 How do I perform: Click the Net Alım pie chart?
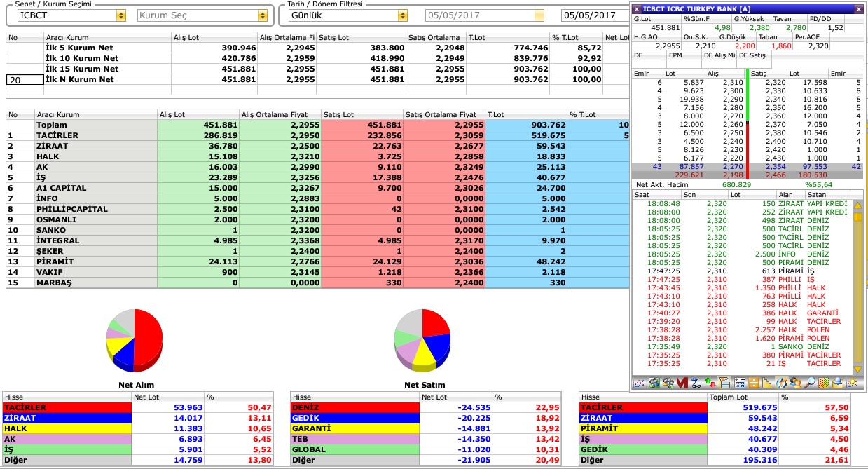pos(135,341)
